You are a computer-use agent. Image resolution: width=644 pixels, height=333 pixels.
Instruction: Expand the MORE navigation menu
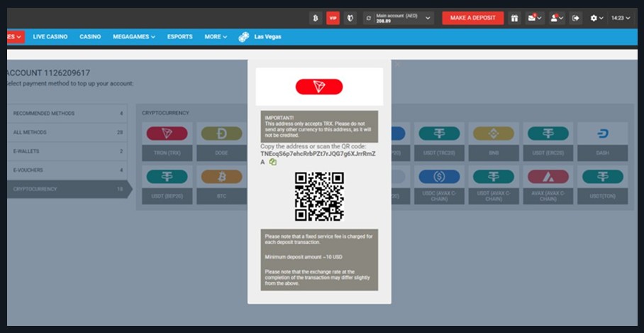coord(216,37)
